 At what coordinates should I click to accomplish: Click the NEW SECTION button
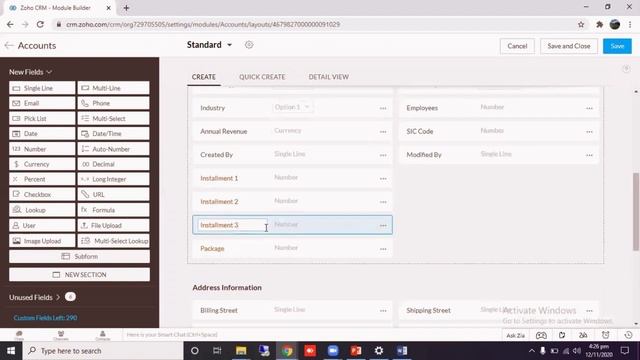point(79,275)
